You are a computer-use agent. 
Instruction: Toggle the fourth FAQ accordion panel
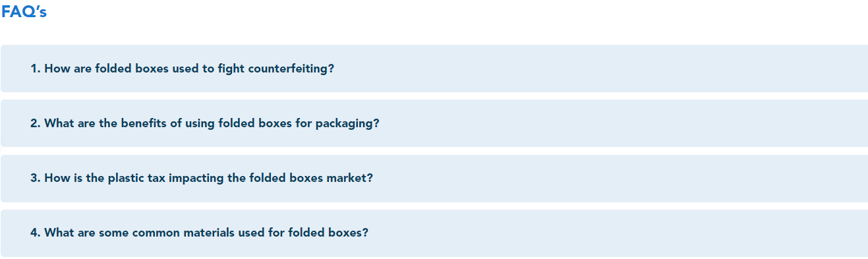(x=434, y=233)
